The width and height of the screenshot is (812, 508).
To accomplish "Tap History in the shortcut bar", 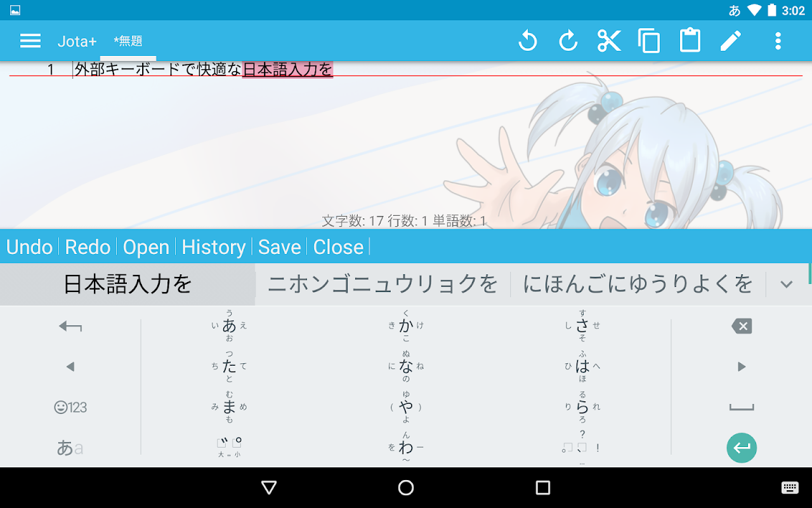I will tap(214, 247).
